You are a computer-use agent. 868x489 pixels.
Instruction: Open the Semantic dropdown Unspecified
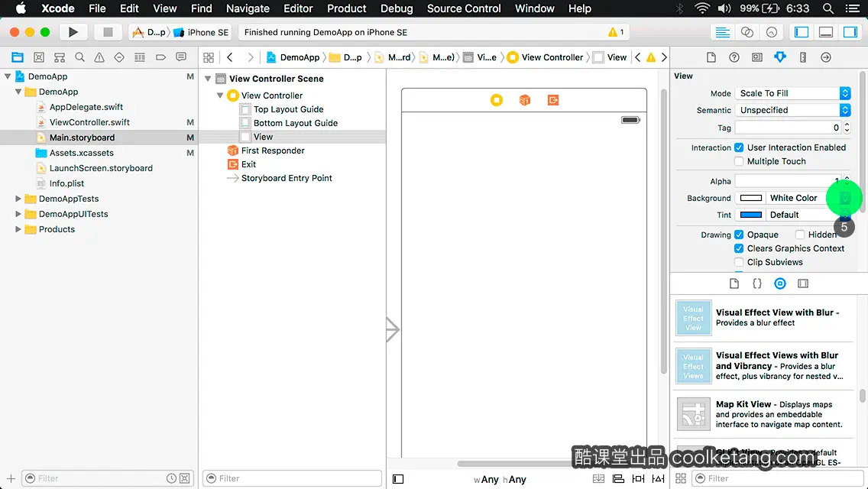(x=792, y=110)
